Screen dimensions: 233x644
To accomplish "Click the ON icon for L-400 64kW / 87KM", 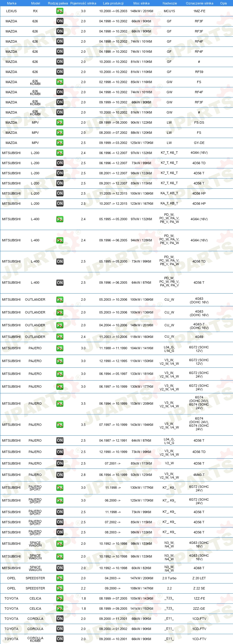I will [x=60, y=283].
